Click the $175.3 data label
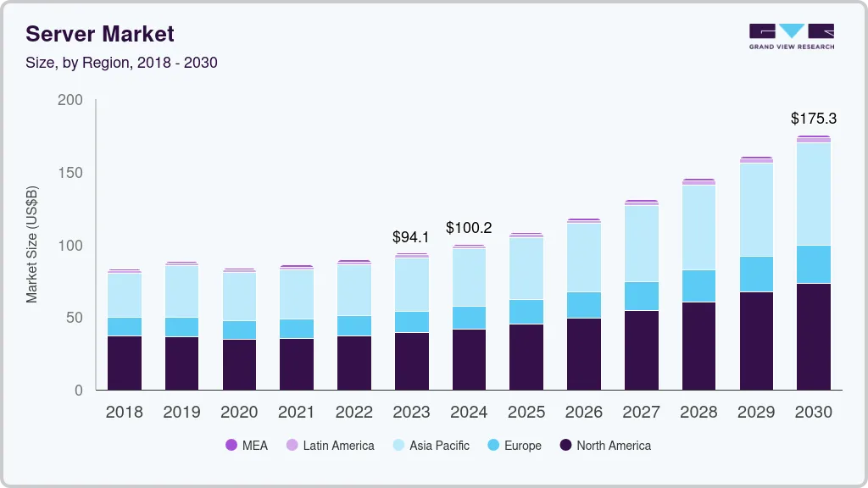This screenshot has height=488, width=868. [x=813, y=119]
